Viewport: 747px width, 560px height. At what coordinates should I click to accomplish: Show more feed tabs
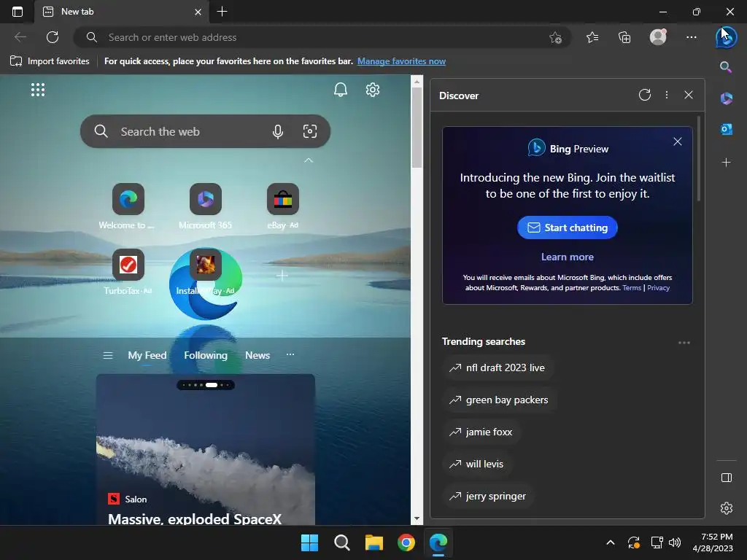click(x=290, y=354)
